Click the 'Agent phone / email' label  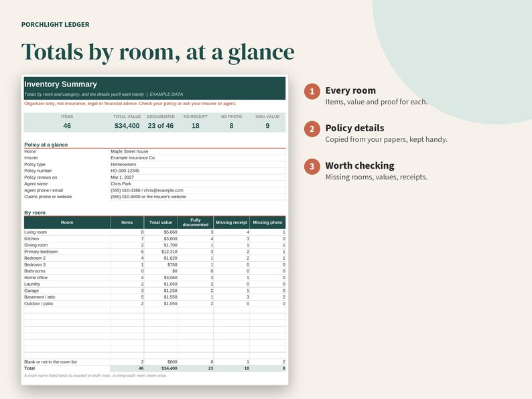[x=44, y=191]
